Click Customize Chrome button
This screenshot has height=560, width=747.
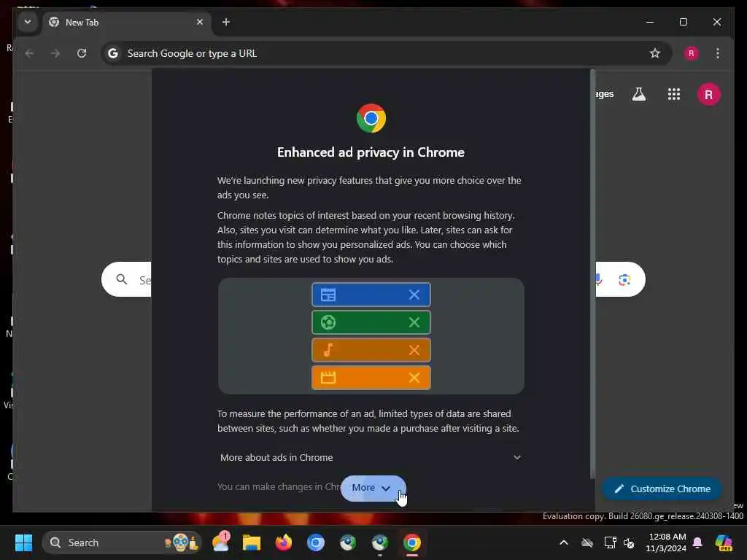[662, 489]
